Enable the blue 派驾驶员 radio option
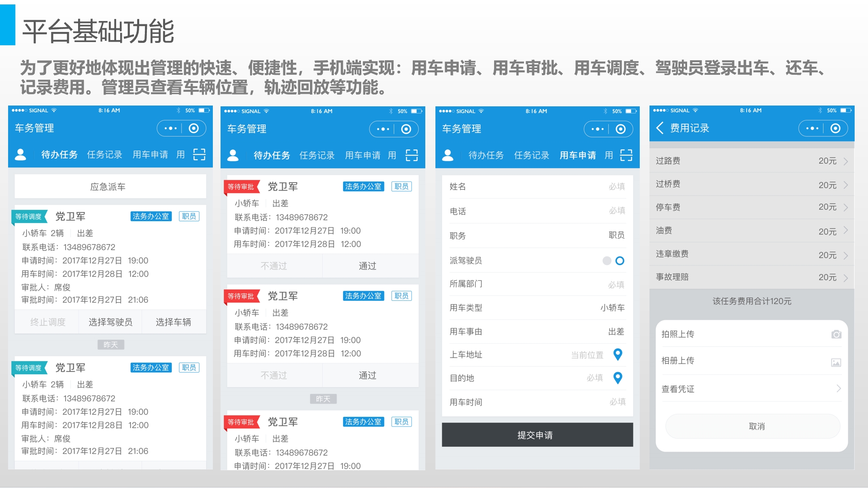 point(620,261)
